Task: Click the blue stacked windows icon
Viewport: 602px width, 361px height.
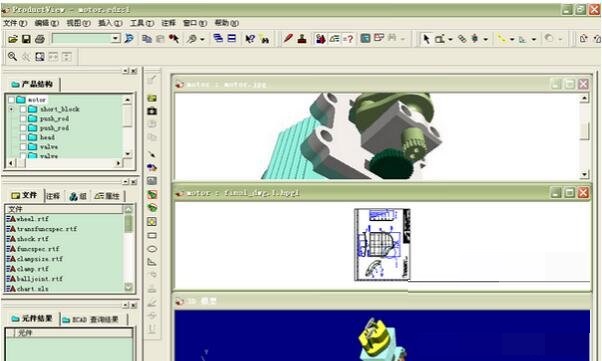Action: (218, 38)
